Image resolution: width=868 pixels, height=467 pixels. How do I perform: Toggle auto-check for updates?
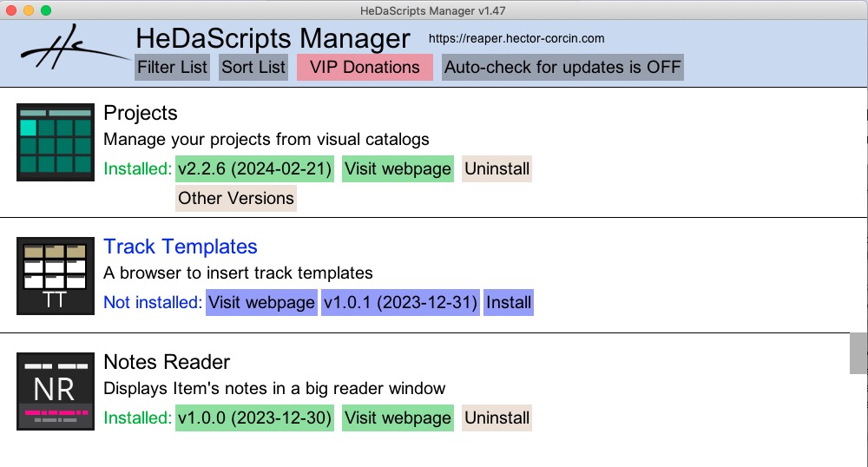point(562,67)
